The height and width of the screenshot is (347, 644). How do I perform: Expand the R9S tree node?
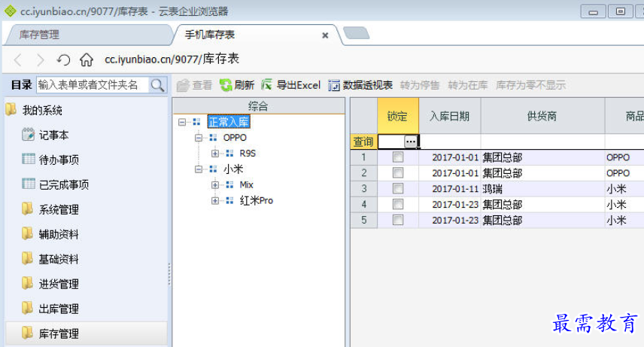[215, 154]
